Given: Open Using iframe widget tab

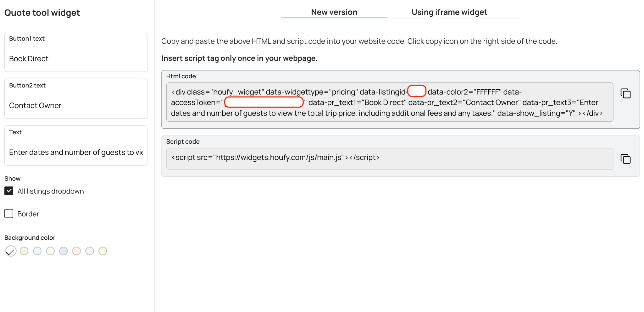Looking at the screenshot, I should click(x=449, y=12).
